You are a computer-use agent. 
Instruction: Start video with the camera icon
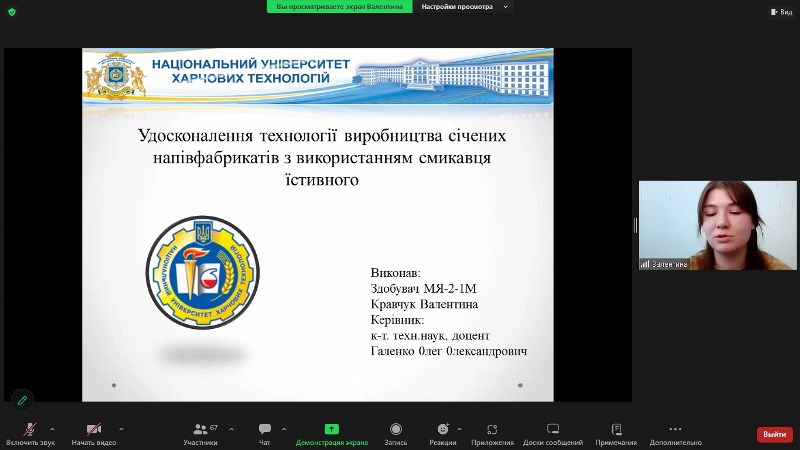[93, 429]
